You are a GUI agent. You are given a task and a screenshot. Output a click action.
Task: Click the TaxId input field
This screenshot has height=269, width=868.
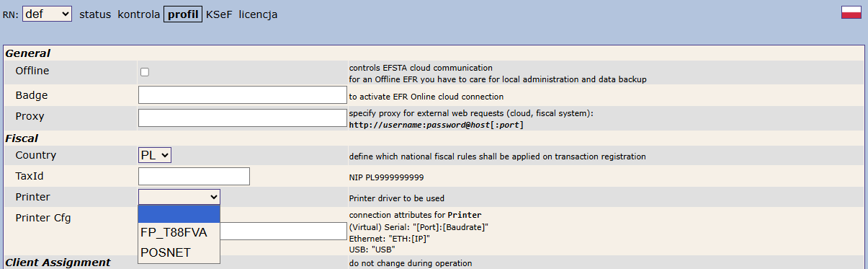(194, 176)
